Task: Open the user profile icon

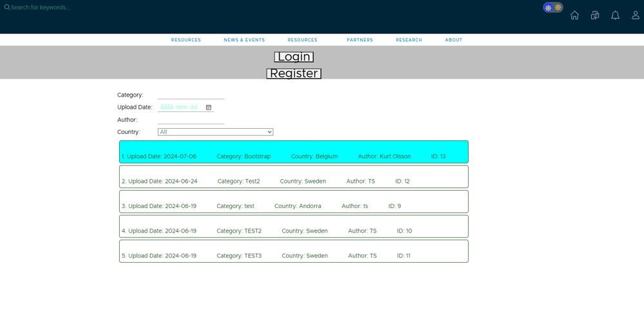Action: pos(635,15)
